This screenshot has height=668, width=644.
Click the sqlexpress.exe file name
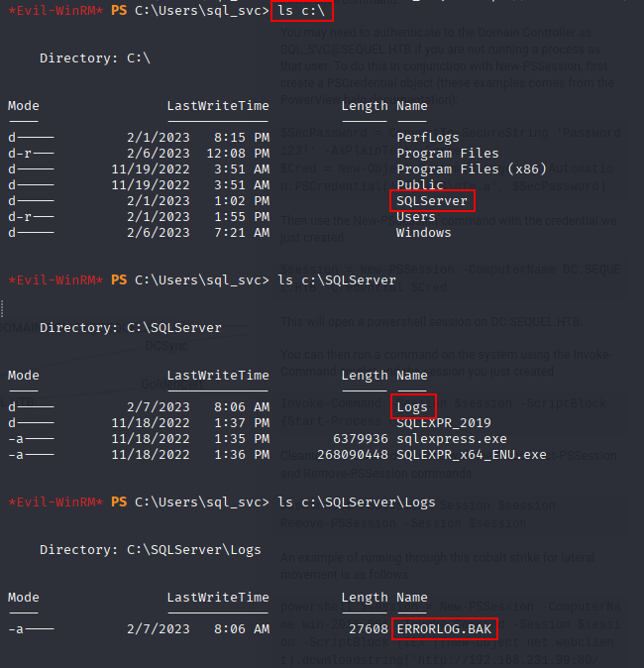pyautogui.click(x=452, y=438)
